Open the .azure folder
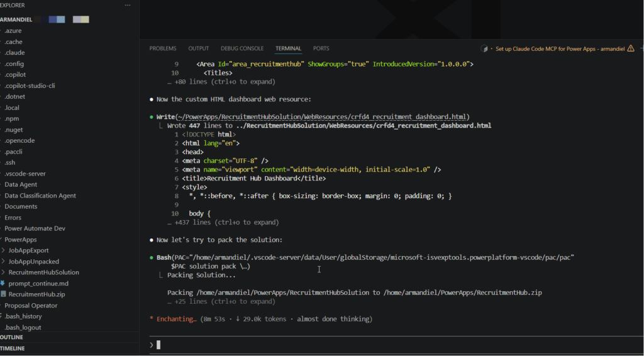The image size is (644, 356). pos(13,31)
